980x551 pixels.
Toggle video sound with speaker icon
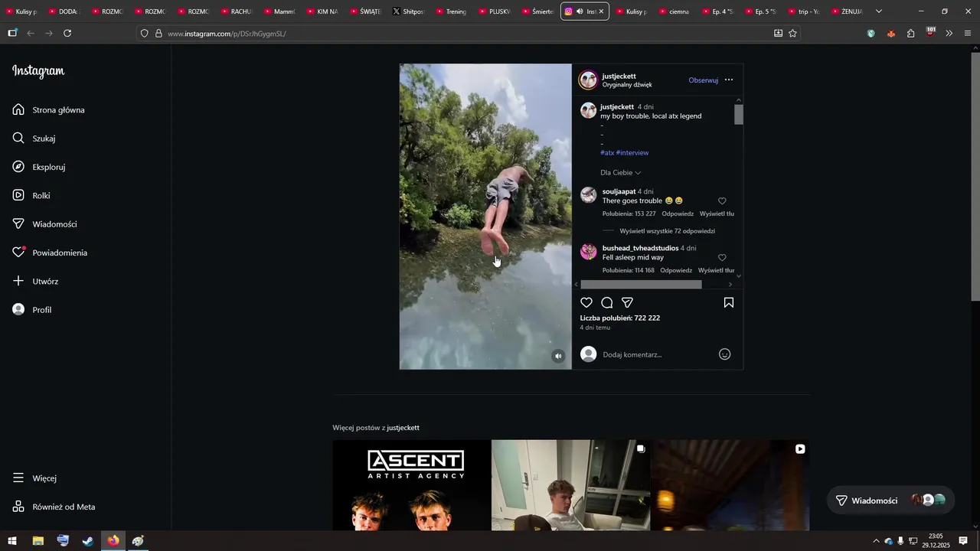click(558, 356)
